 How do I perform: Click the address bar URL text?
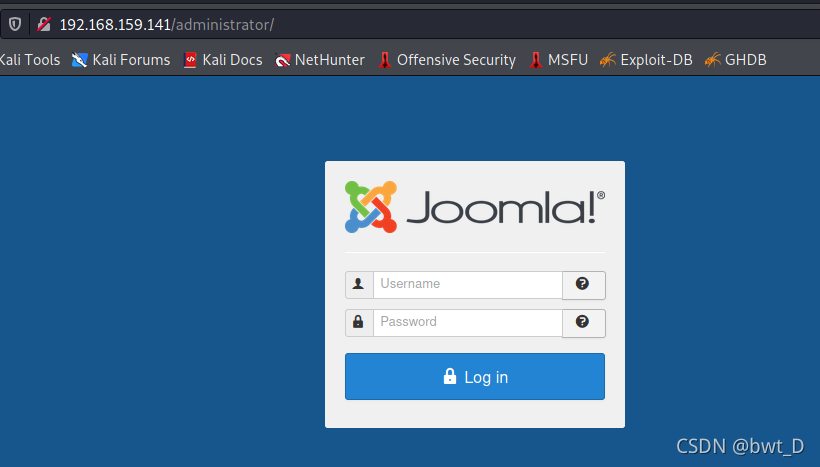point(167,25)
